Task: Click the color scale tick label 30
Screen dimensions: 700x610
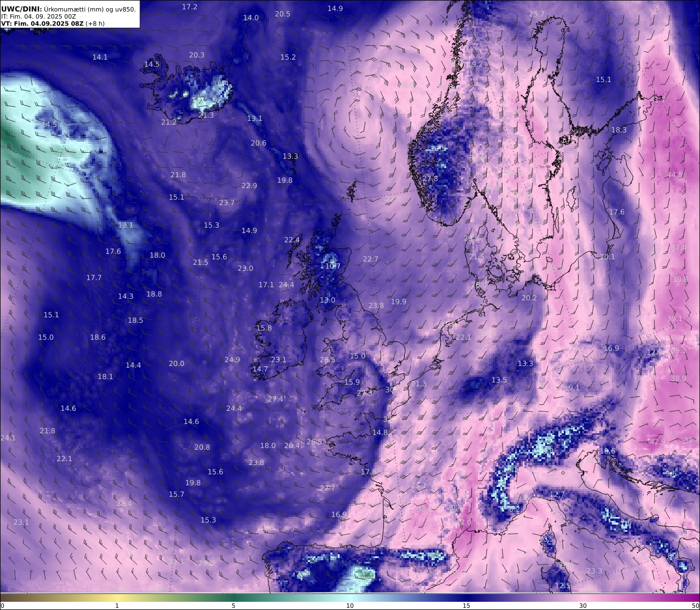Action: 583,606
